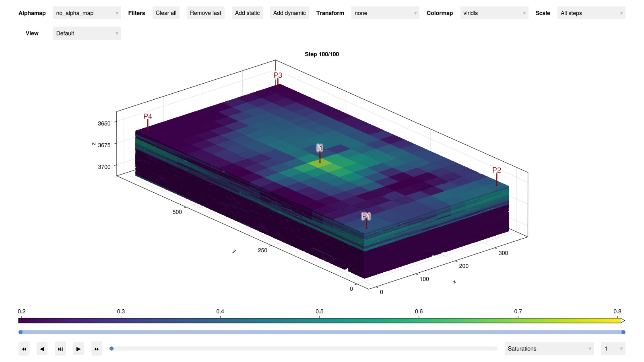The image size is (644, 362).
Task: Advance one step with next button
Action: point(78,349)
